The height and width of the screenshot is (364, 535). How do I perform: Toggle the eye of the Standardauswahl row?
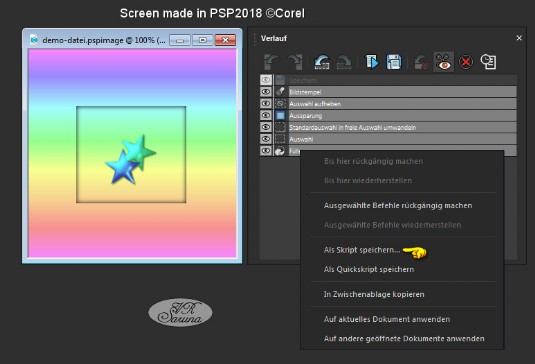tap(266, 127)
